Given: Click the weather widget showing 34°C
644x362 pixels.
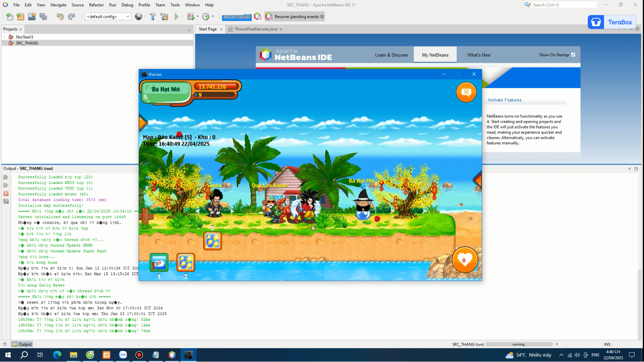Looking at the screenshot, I should pyautogui.click(x=528, y=355).
